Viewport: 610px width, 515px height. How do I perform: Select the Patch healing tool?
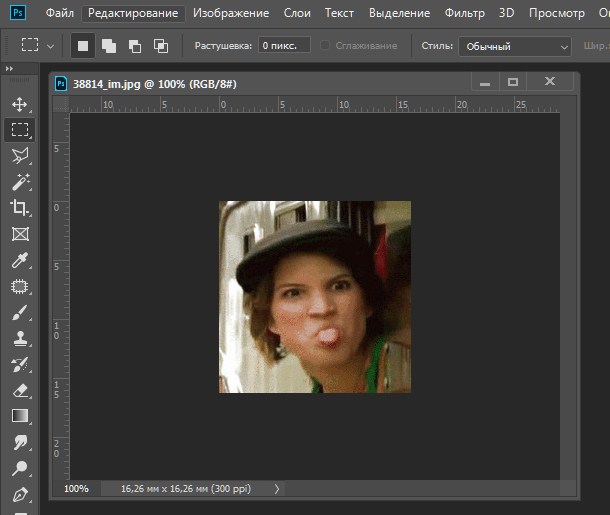(19, 287)
